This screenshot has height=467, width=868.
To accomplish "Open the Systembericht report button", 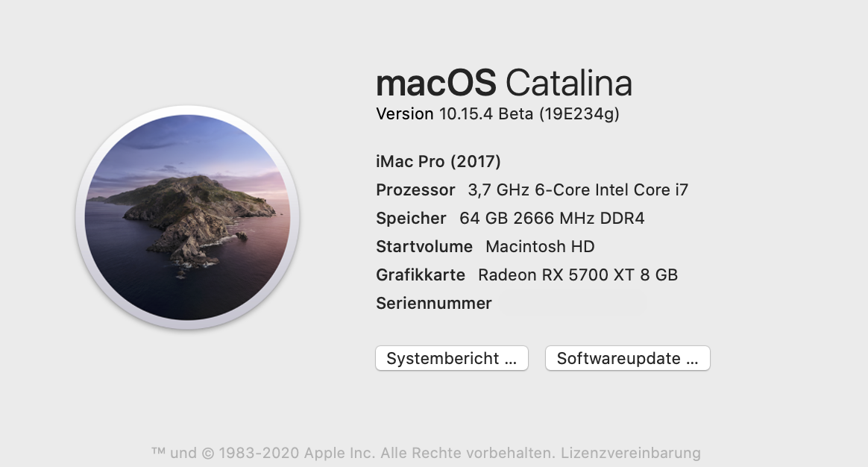I will coord(451,358).
